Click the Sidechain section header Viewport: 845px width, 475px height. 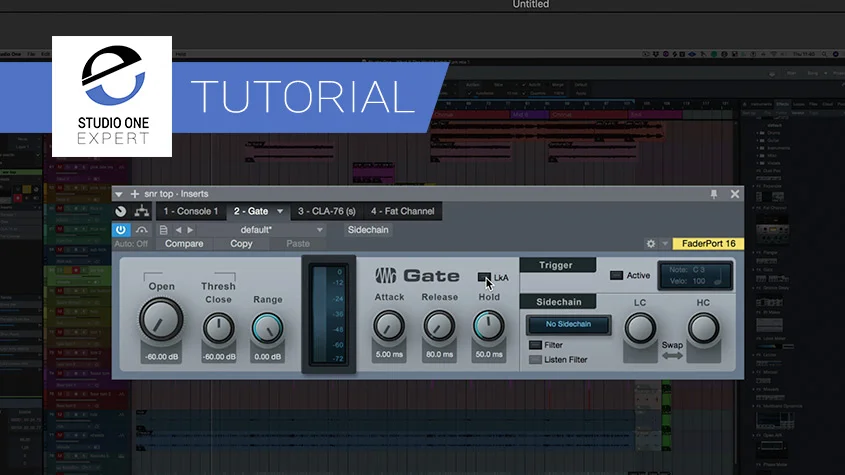[x=558, y=302]
